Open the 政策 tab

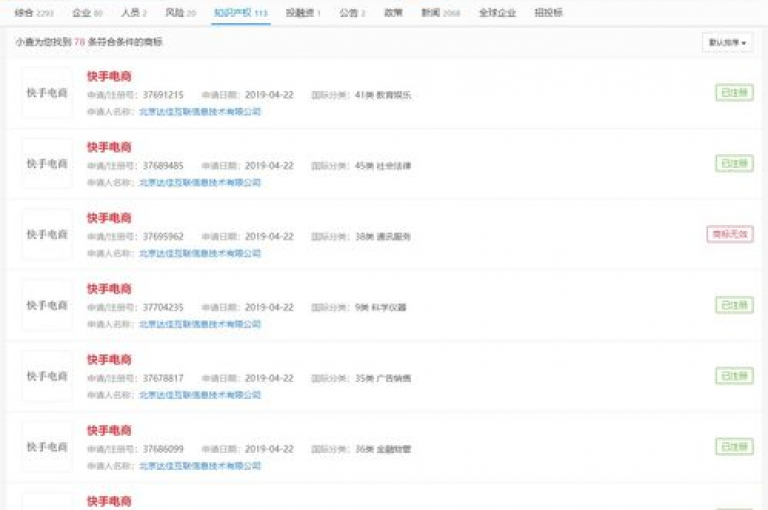393,13
